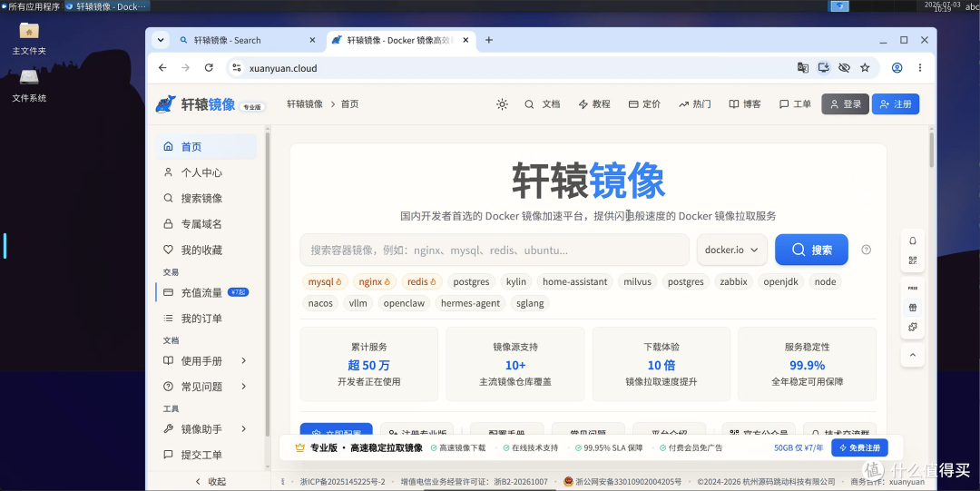Open 热门 trending page
Screen dimensions: 980x491
coord(694,104)
